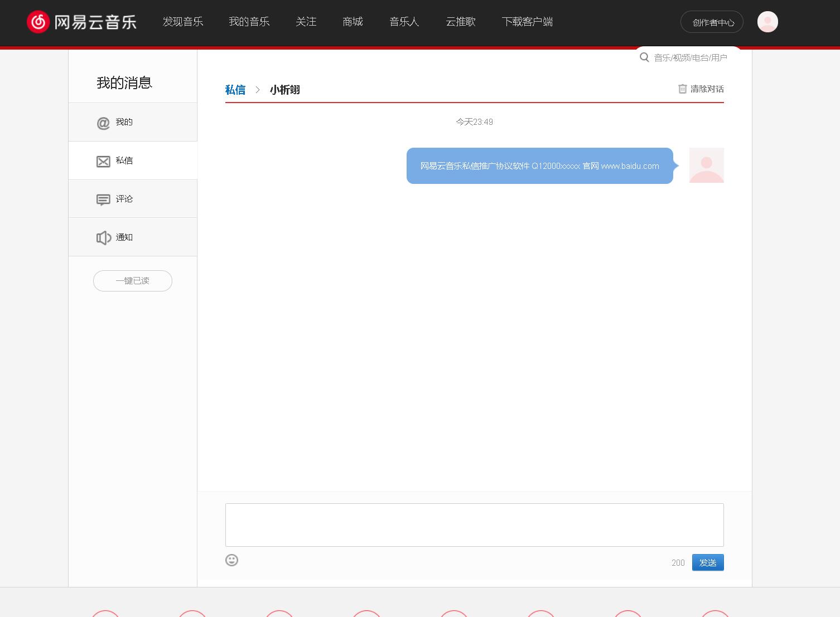840x617 pixels.
Task: Select the 私信 envelope icon in sidebar
Action: click(x=103, y=161)
